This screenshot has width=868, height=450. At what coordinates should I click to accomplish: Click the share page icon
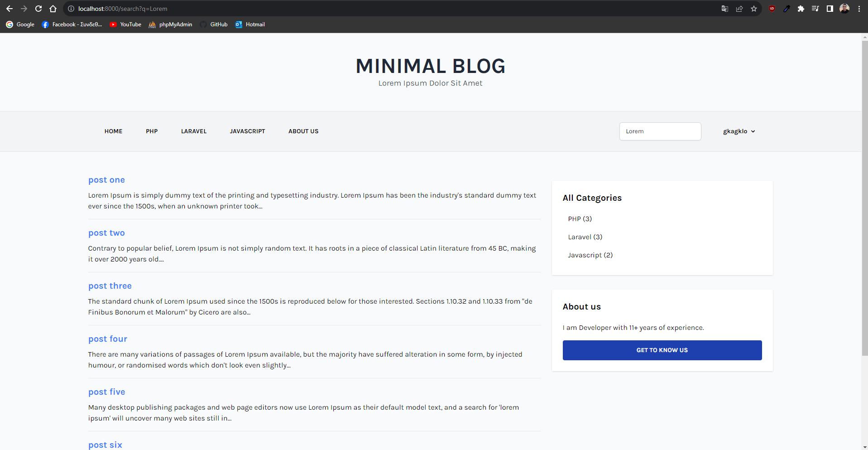[739, 9]
